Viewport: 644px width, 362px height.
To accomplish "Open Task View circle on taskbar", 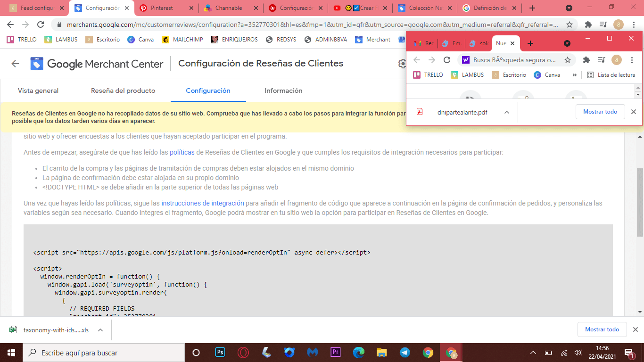I will (x=196, y=352).
